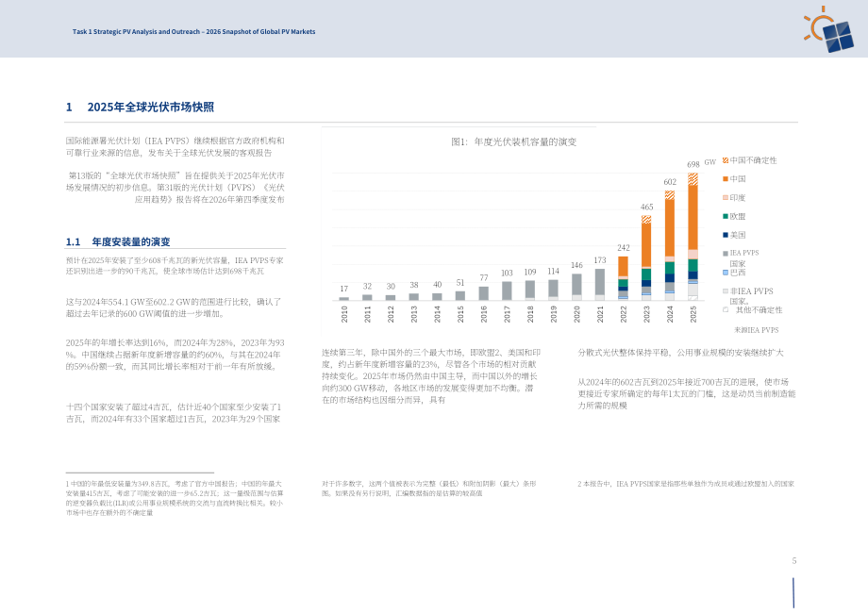Click the '2010' year label on the x-axis

click(344, 314)
